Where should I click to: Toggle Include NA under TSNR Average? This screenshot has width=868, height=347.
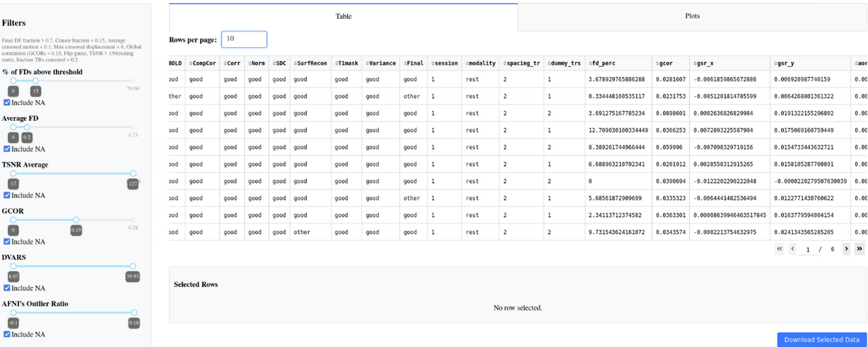[7, 195]
